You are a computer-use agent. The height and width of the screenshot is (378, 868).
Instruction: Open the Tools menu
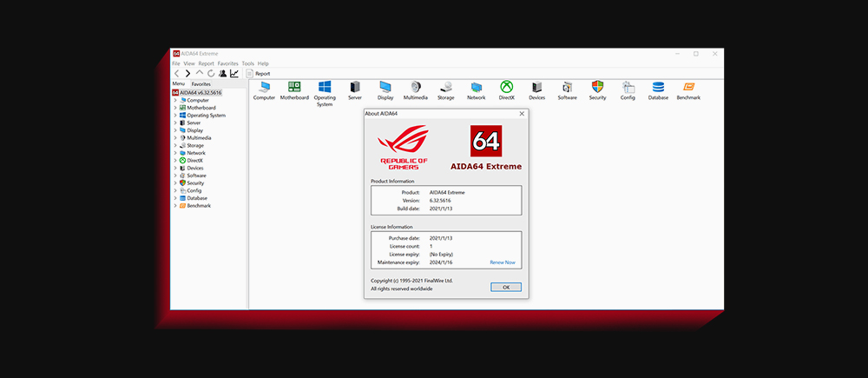(248, 63)
